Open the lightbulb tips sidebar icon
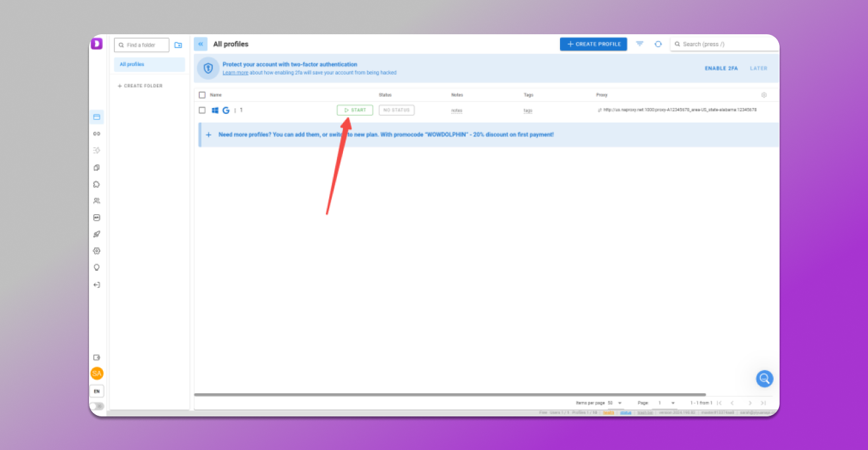The image size is (868, 450). (x=97, y=267)
